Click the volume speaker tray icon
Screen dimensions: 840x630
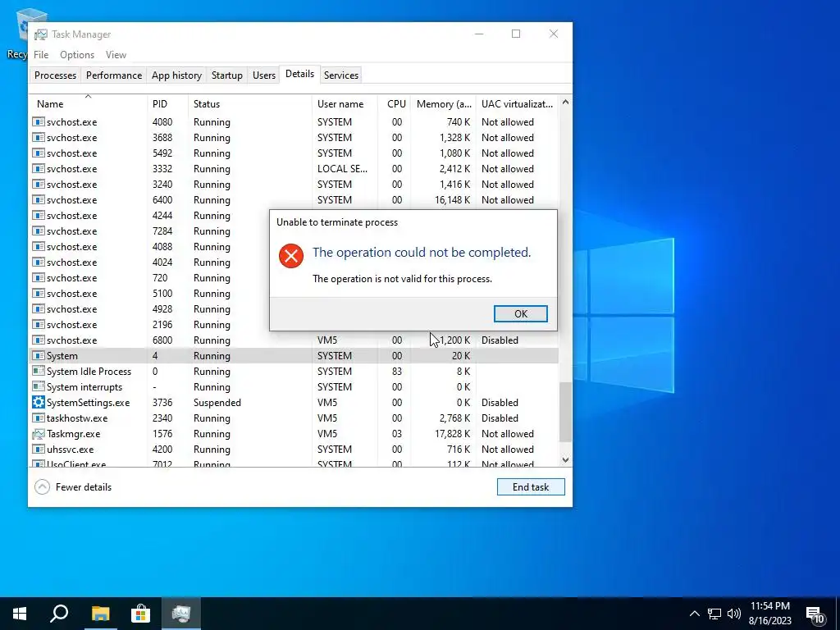[734, 614]
